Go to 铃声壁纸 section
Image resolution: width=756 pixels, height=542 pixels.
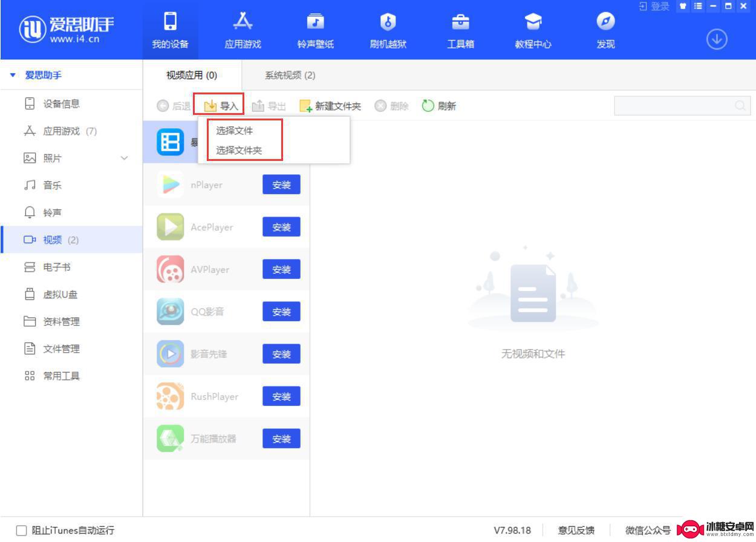point(315,30)
